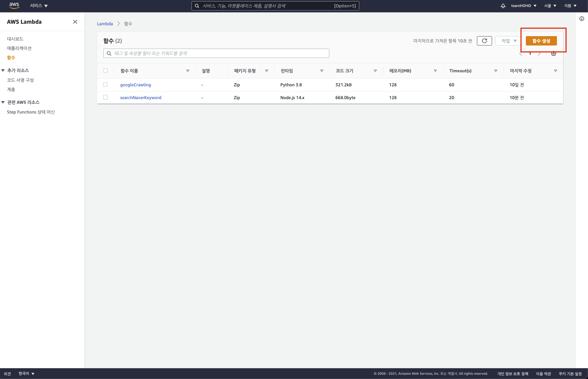Open the notifications bell icon
Viewport: 588px width, 379px height.
pyautogui.click(x=503, y=6)
